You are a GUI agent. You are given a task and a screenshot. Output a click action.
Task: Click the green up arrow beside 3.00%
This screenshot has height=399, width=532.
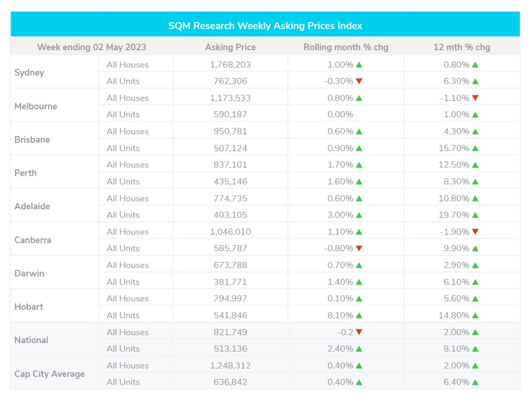(359, 215)
